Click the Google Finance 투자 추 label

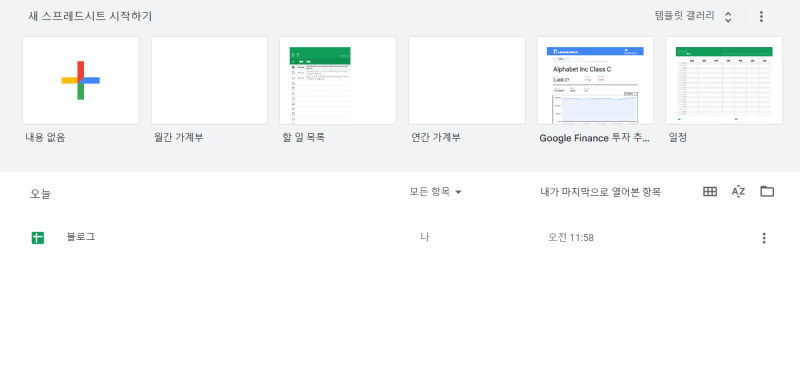click(594, 138)
